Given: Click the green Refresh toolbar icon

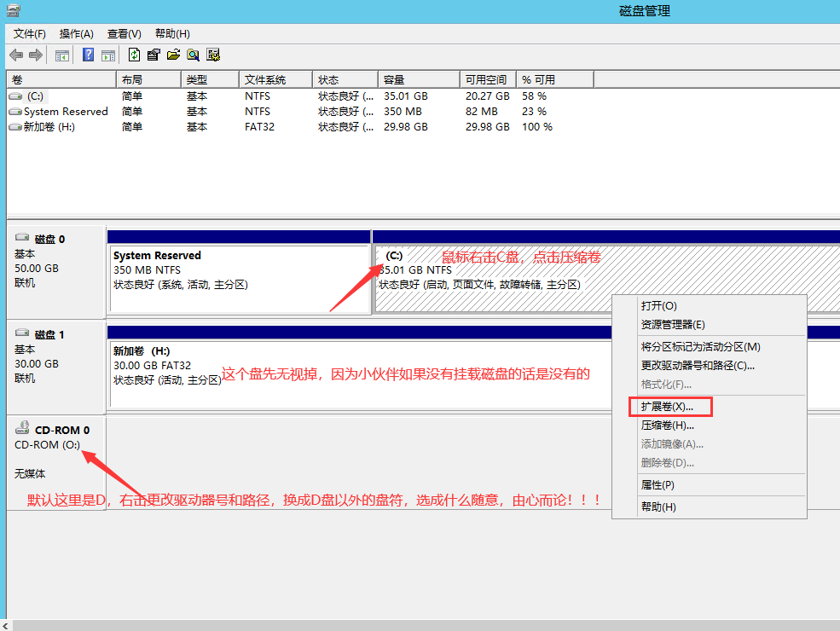Looking at the screenshot, I should [x=134, y=55].
